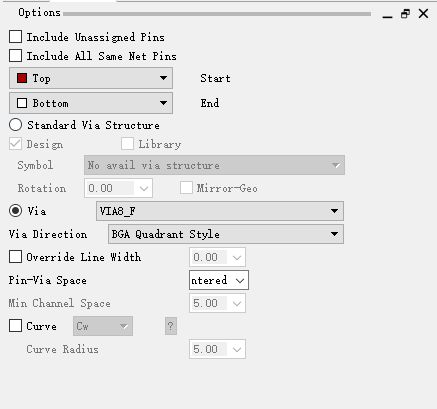Screen dimensions: 437x409
Task: Open the Top start layer dropdown
Action: 91,78
